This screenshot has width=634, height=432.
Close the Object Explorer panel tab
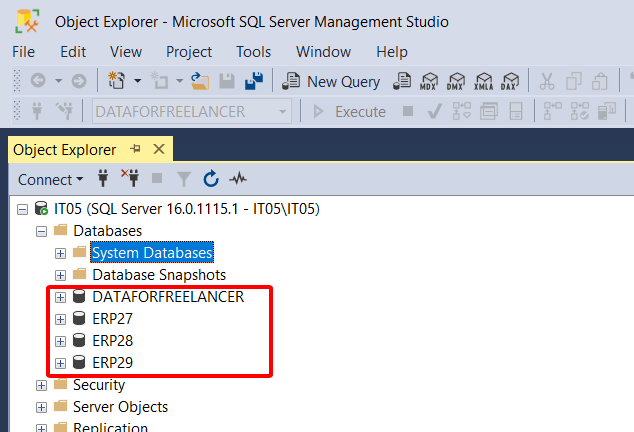[158, 150]
